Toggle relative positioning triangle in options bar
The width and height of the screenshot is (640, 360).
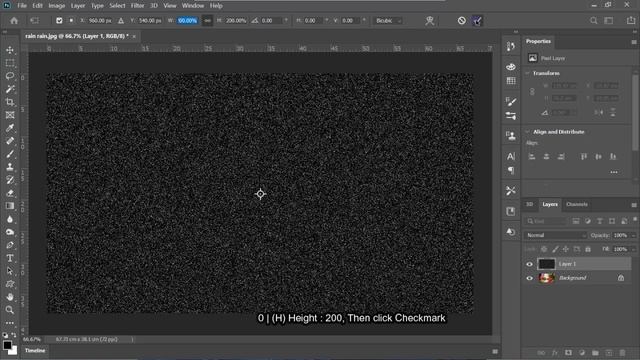pos(121,20)
